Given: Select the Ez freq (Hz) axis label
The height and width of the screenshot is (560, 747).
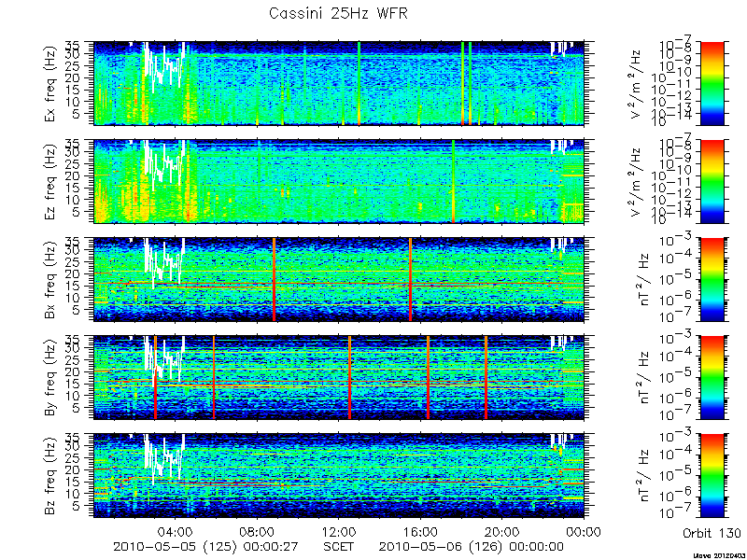Looking at the screenshot, I should coord(51,182).
